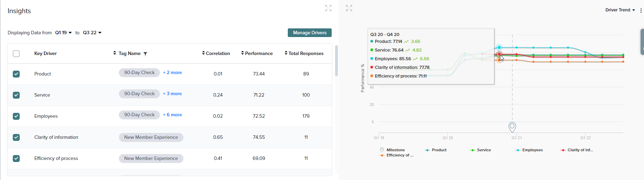Click the milestone pin on chart axis
This screenshot has width=644, height=180.
point(512,127)
